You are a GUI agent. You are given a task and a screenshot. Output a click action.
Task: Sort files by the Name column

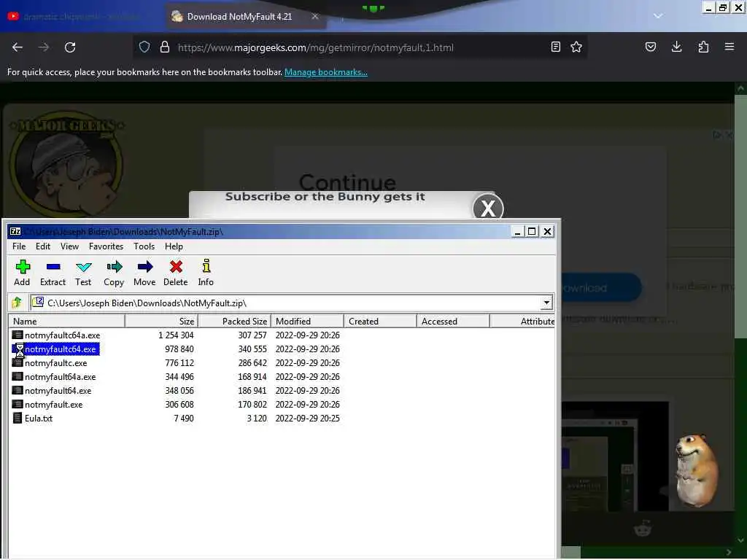pyautogui.click(x=66, y=322)
